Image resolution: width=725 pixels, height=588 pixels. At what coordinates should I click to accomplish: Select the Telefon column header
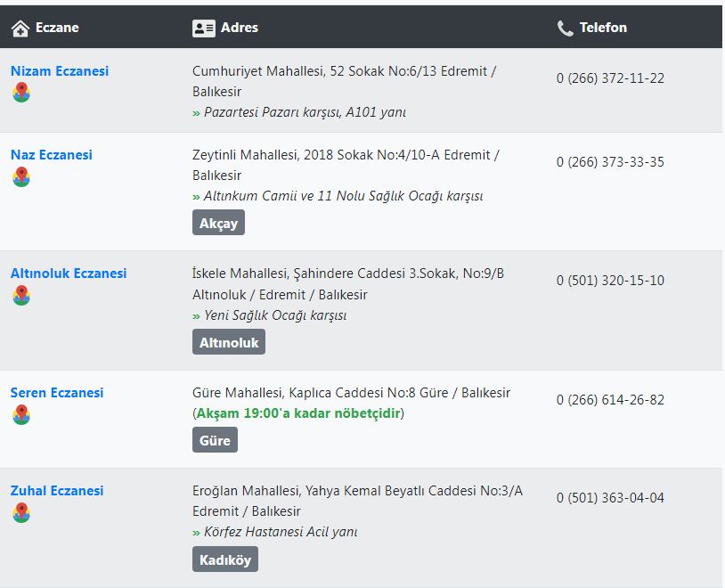pos(603,28)
